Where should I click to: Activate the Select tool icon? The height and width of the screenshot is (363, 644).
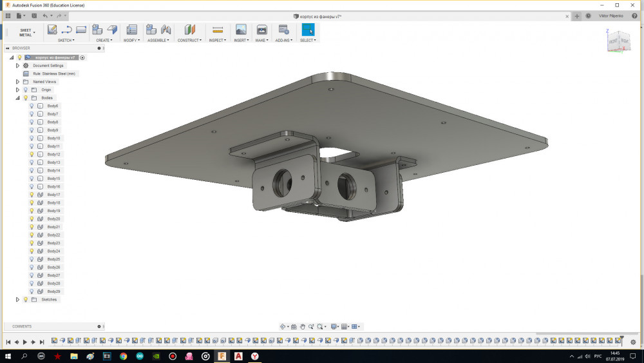308,30
